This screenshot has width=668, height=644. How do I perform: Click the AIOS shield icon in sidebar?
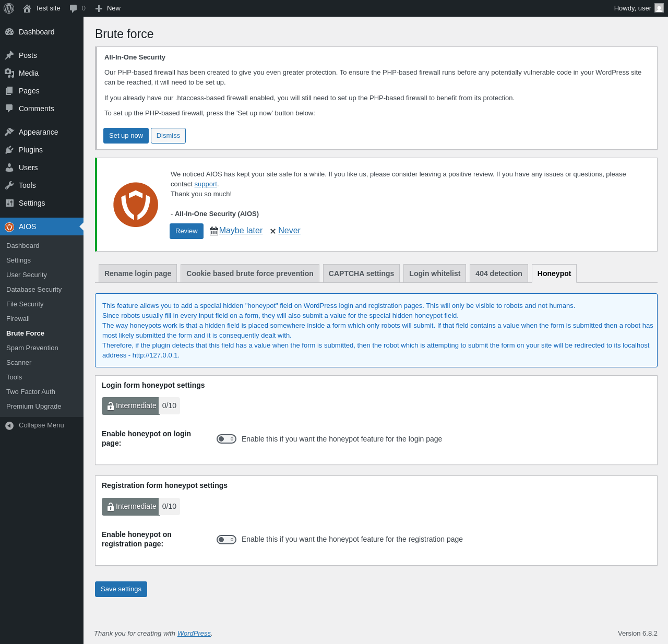9,226
